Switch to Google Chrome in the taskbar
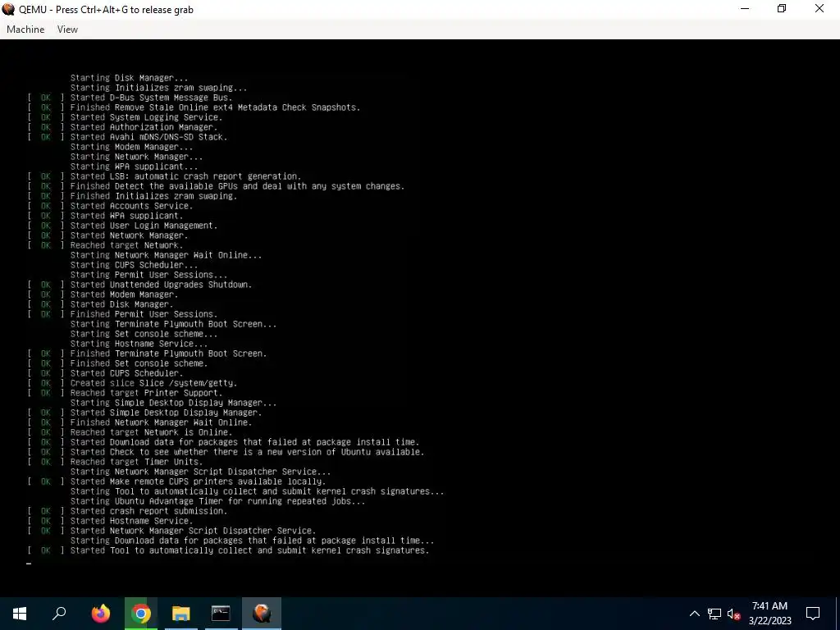 pyautogui.click(x=141, y=614)
